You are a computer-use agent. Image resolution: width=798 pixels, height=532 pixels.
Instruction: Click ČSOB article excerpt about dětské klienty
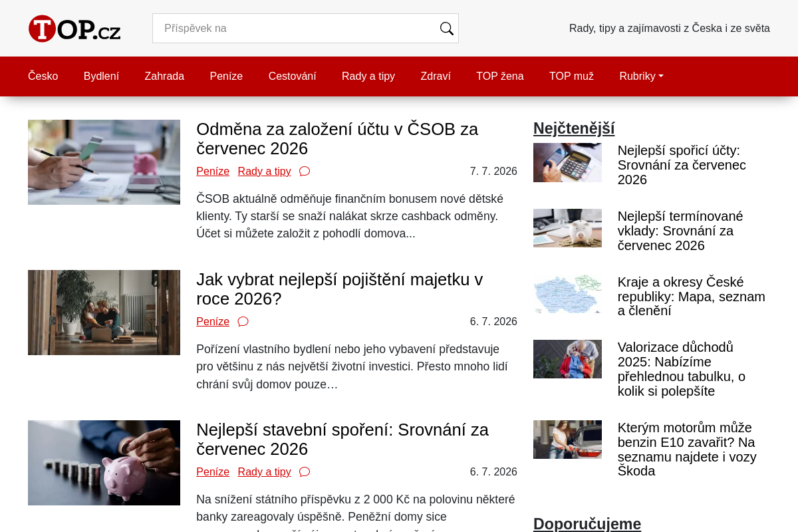(x=350, y=216)
